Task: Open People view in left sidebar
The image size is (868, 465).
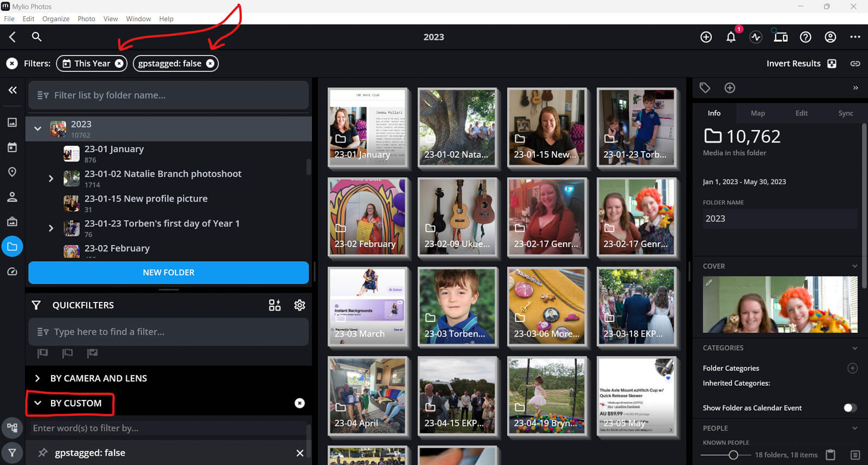Action: [x=12, y=197]
